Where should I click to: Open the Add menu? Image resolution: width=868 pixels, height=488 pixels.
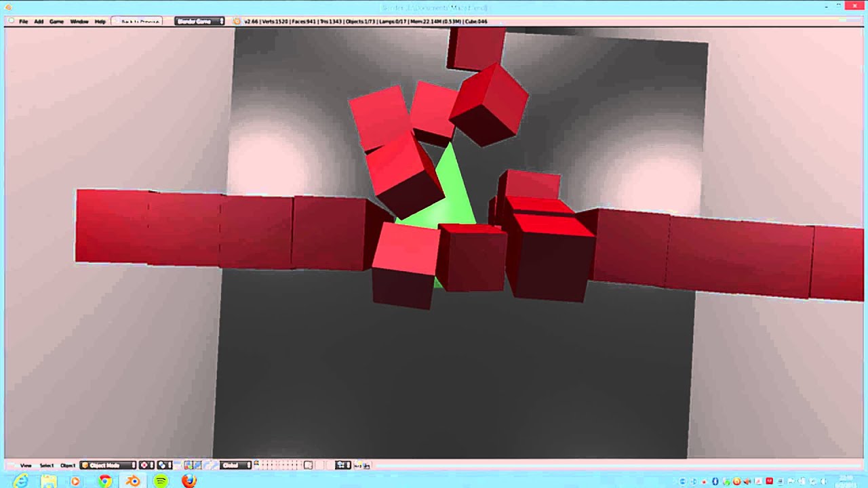coord(39,21)
